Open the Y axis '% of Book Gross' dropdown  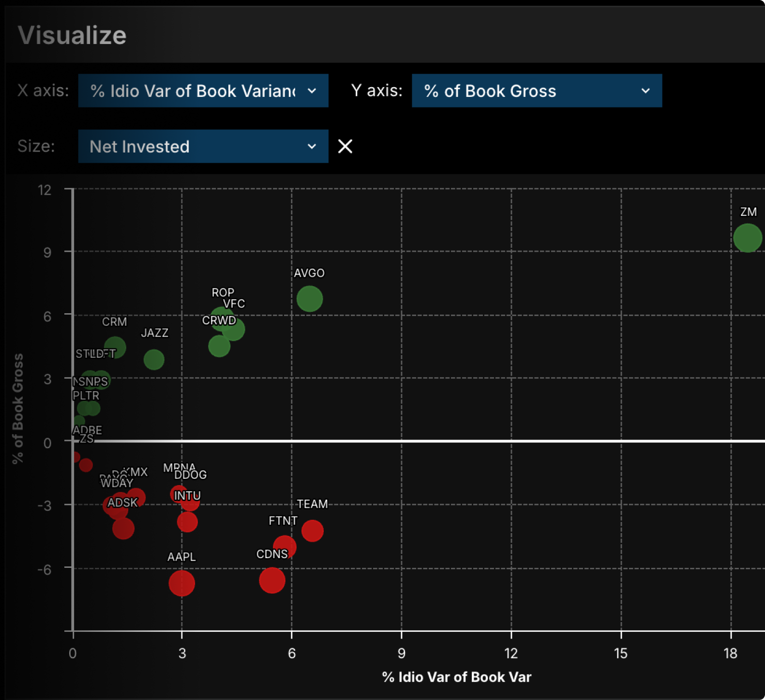pyautogui.click(x=537, y=91)
